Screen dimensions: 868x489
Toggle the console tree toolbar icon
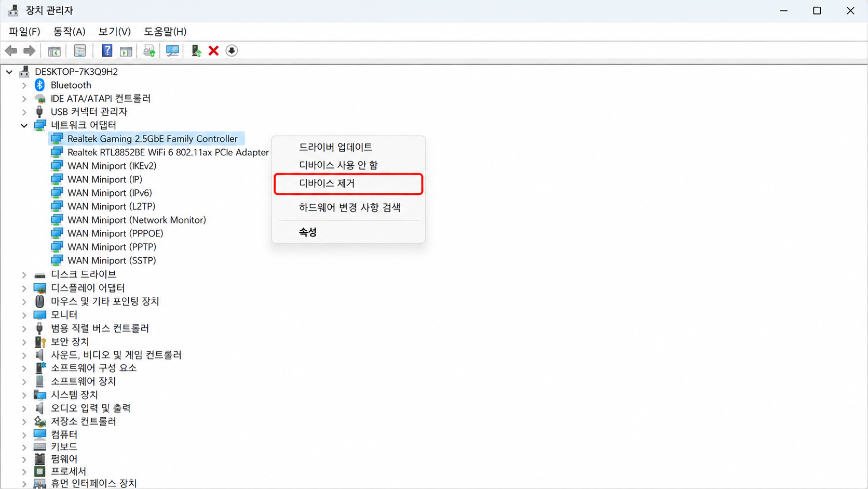coord(55,51)
